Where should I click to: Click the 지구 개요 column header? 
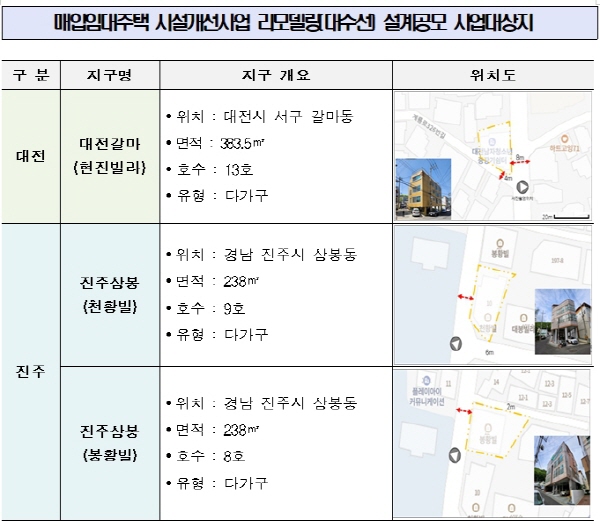coord(276,76)
